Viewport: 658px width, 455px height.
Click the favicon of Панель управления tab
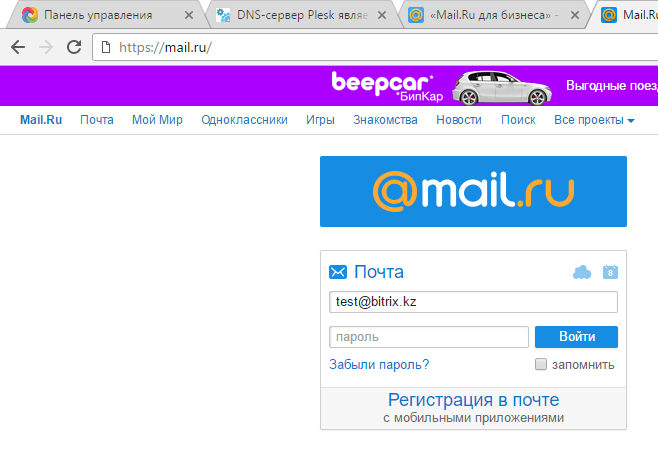click(x=30, y=15)
